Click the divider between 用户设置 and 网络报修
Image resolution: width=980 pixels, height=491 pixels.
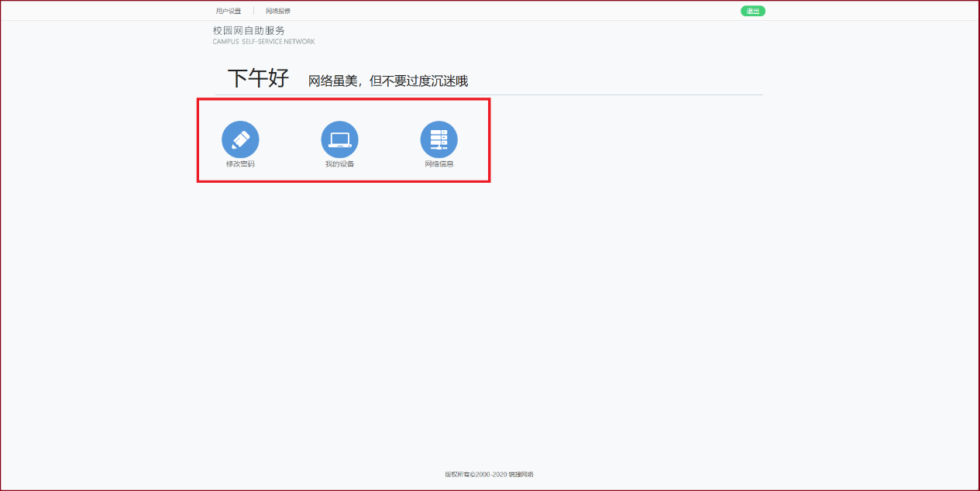tap(253, 11)
